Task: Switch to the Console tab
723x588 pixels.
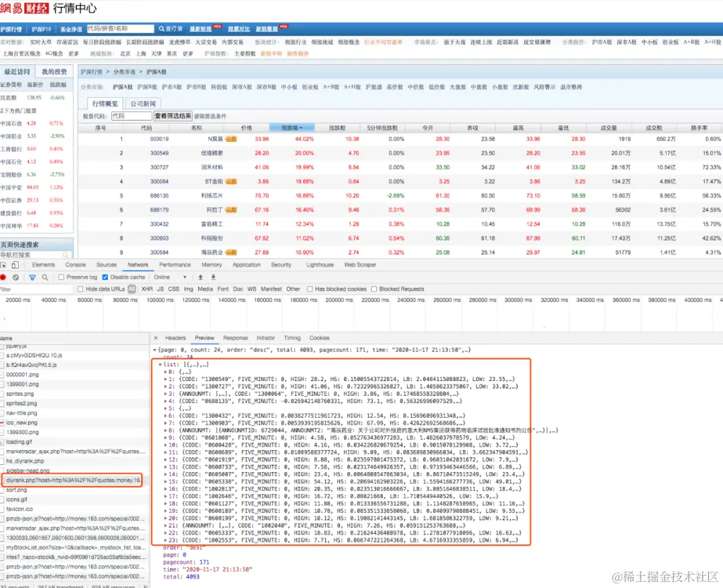Action: click(x=76, y=265)
